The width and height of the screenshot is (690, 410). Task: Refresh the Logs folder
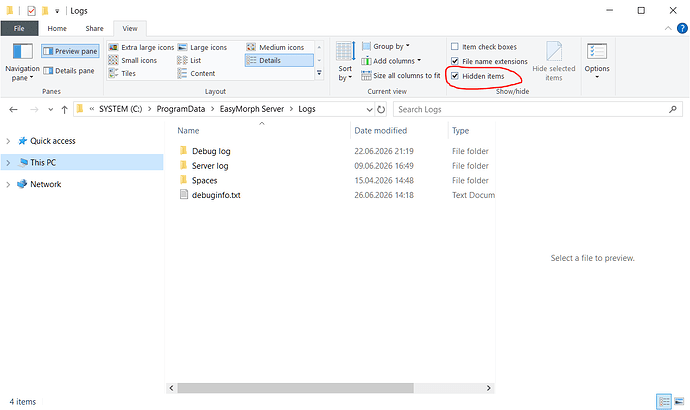(381, 110)
